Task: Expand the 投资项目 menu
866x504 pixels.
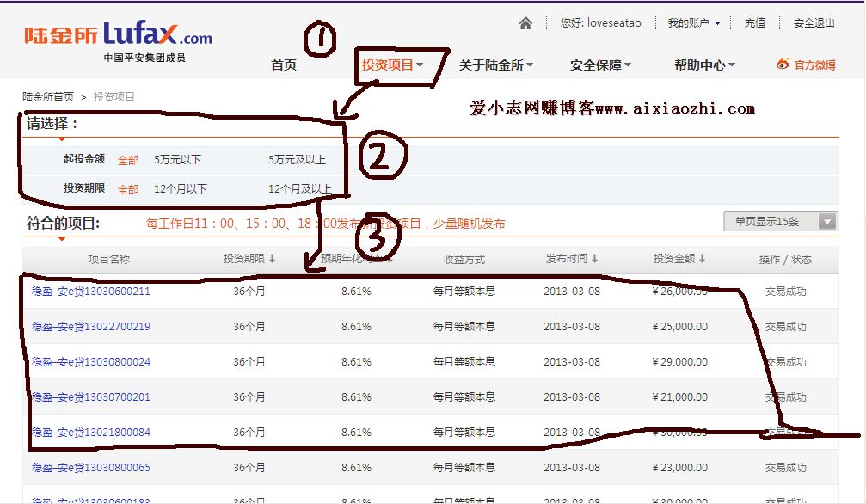Action: coord(393,65)
